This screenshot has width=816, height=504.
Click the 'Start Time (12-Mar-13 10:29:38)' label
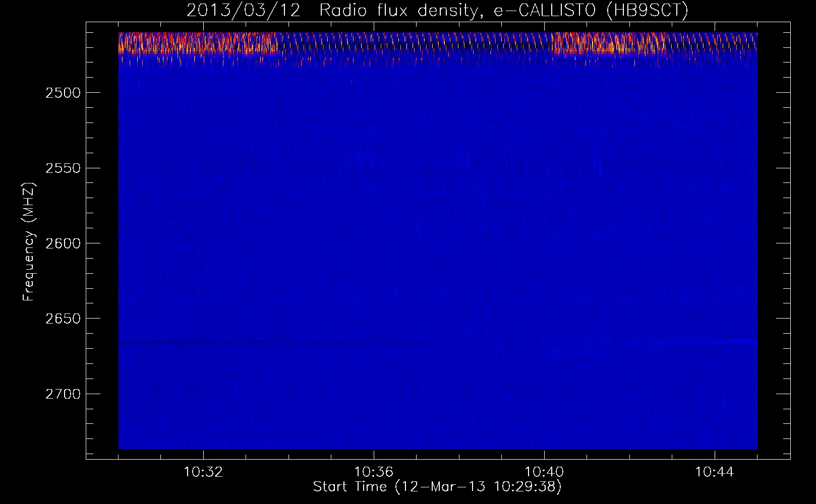pyautogui.click(x=437, y=487)
